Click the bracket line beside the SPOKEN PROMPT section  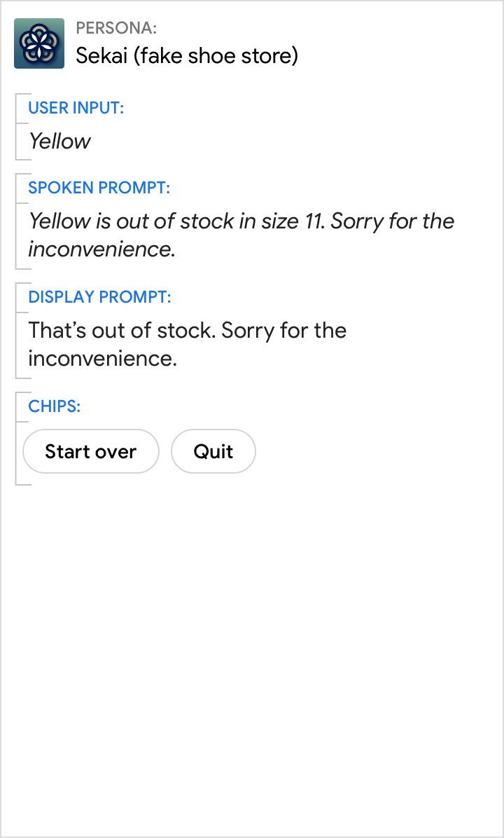16,221
